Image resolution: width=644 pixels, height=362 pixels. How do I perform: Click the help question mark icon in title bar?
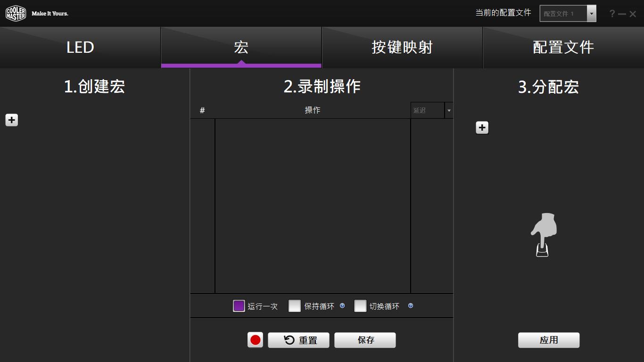[611, 13]
